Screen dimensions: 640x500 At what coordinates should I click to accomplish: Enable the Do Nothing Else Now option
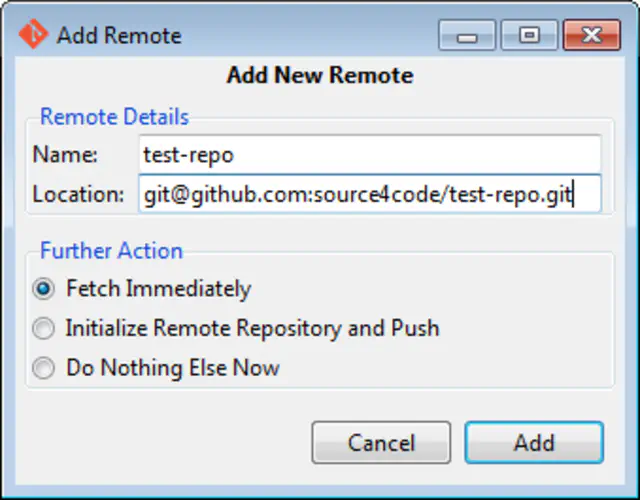pos(43,368)
